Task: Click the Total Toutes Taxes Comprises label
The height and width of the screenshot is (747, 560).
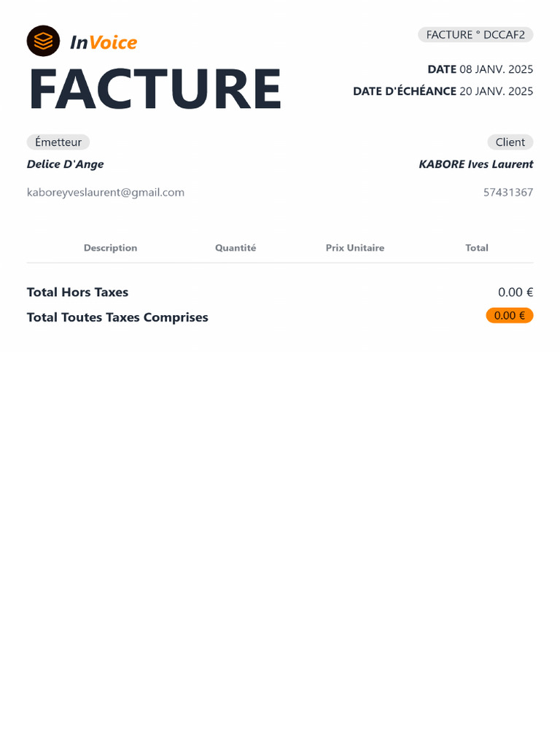Action: (117, 317)
